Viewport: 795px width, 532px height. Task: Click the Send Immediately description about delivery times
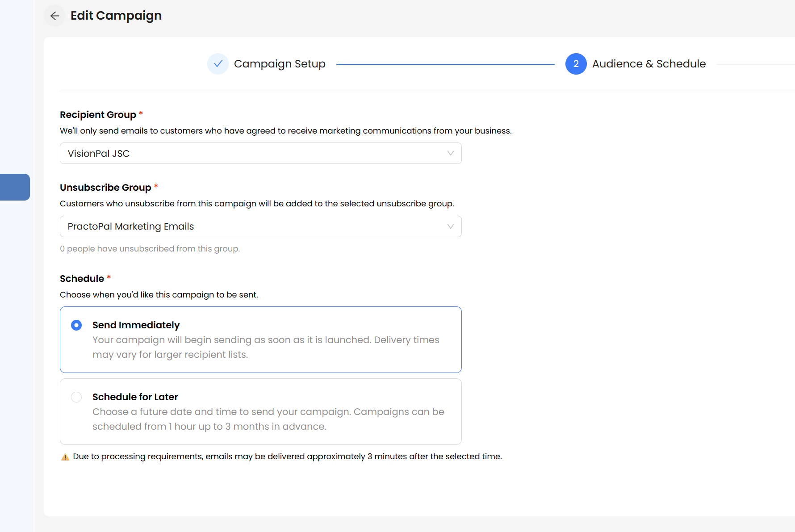pyautogui.click(x=266, y=347)
